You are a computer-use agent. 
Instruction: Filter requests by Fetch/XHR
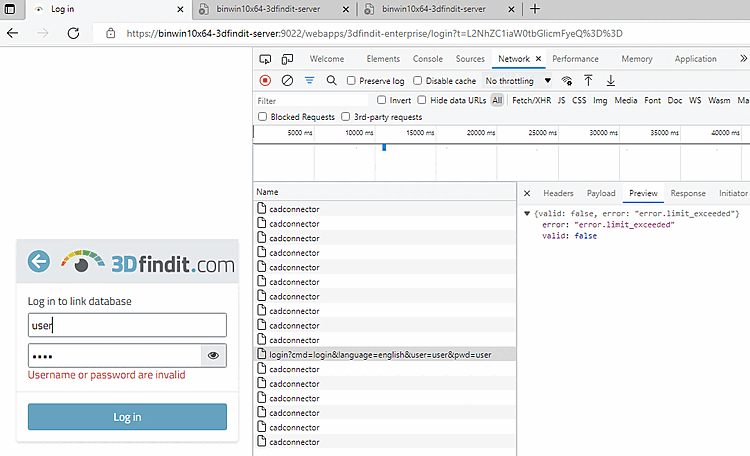(531, 100)
